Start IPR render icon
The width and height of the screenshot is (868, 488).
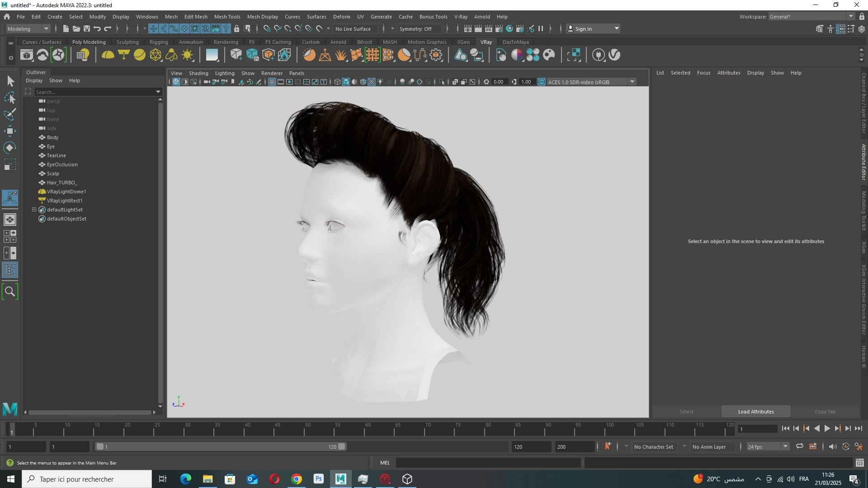tap(489, 28)
